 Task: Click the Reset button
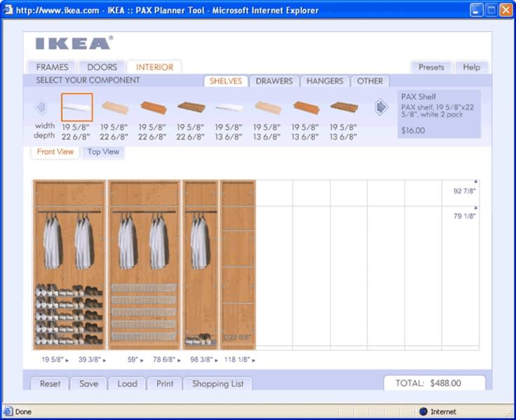50,384
